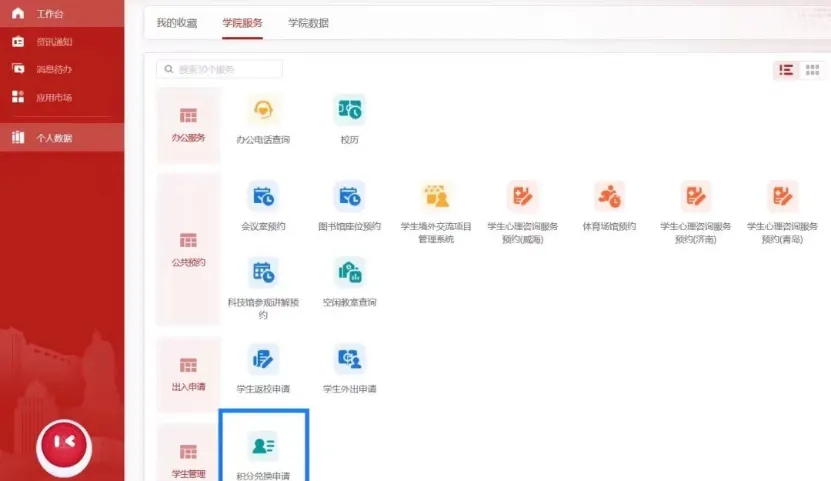831x481 pixels.
Task: Go to 应用市场 in sidebar
Action: click(x=54, y=97)
